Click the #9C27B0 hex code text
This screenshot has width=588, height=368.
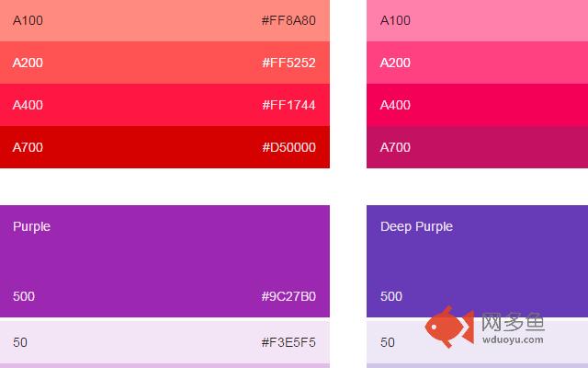pyautogui.click(x=288, y=296)
